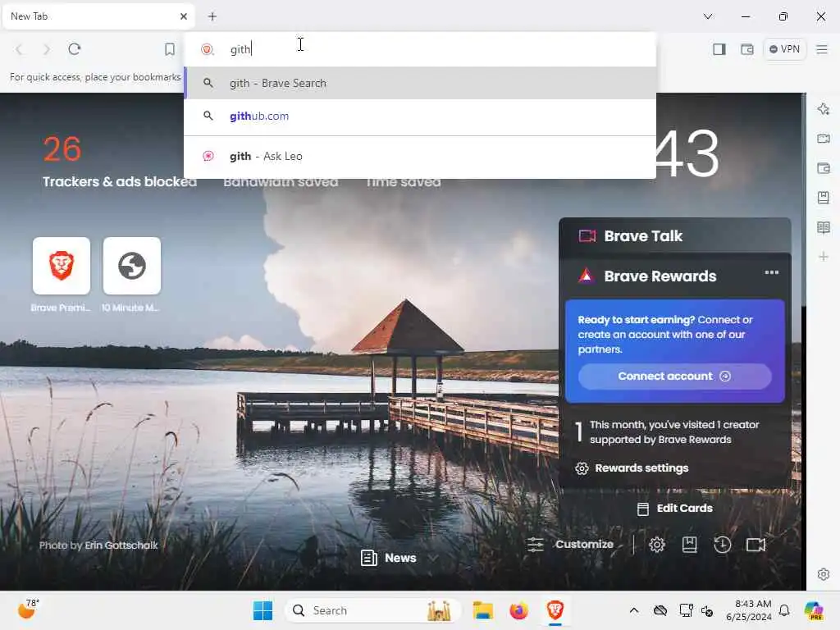Open the weather widget showing 78°
This screenshot has width=840, height=630.
click(x=28, y=609)
